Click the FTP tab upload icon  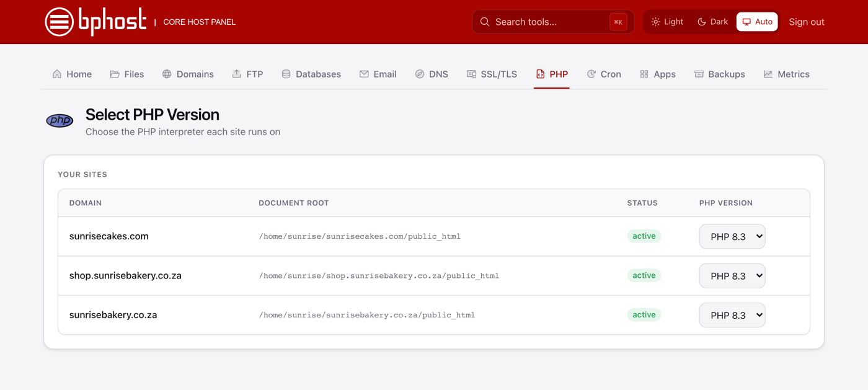coord(237,74)
